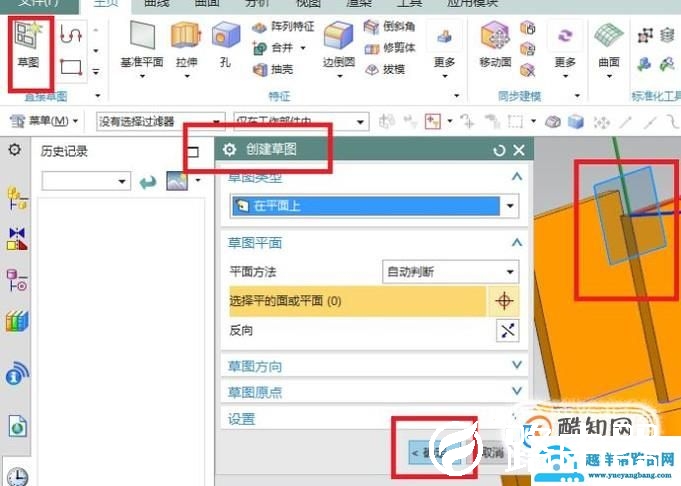Choose 阵列特征 pattern feature
This screenshot has height=486, width=681.
point(284,27)
